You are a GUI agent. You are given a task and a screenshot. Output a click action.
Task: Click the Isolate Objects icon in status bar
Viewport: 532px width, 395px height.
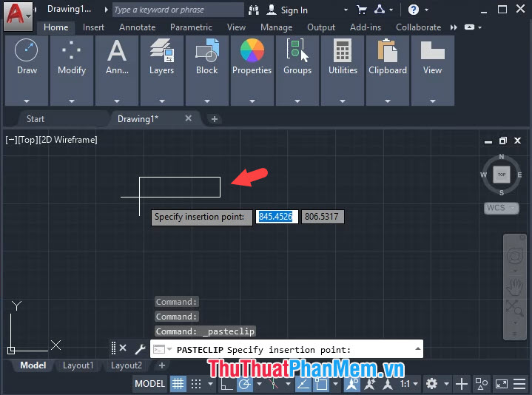tap(482, 384)
